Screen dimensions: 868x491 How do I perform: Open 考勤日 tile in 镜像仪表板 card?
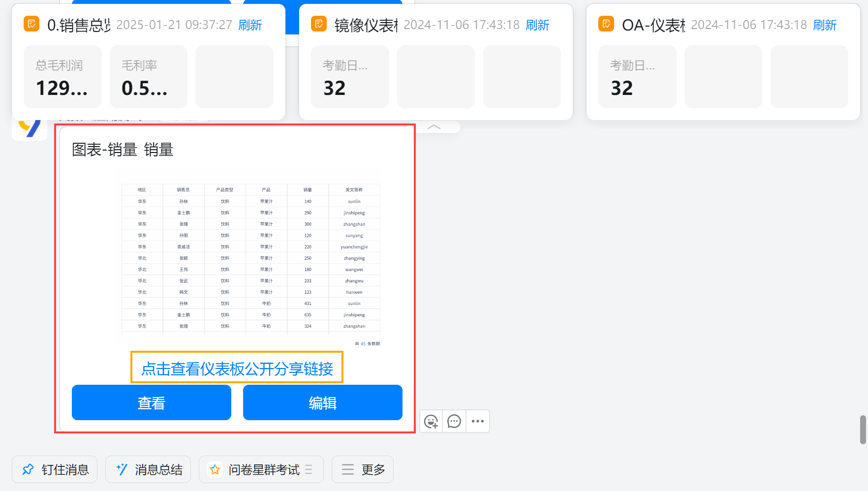350,77
